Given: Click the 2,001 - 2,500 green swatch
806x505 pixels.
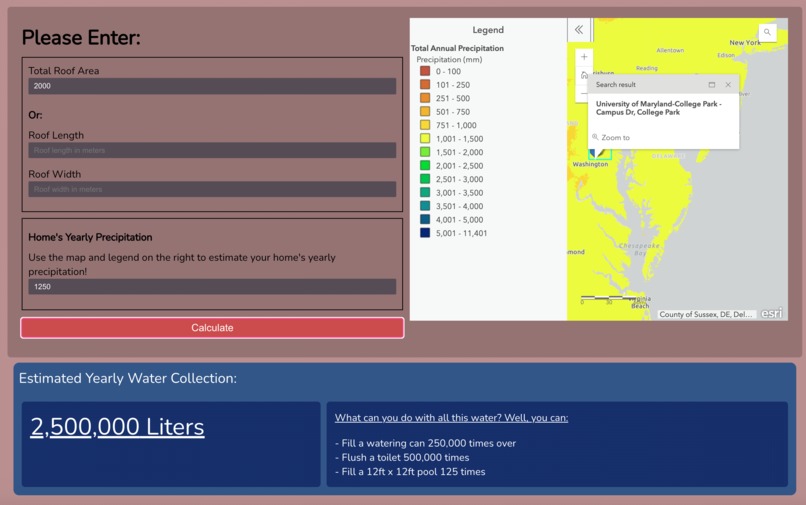Looking at the screenshot, I should pyautogui.click(x=425, y=165).
